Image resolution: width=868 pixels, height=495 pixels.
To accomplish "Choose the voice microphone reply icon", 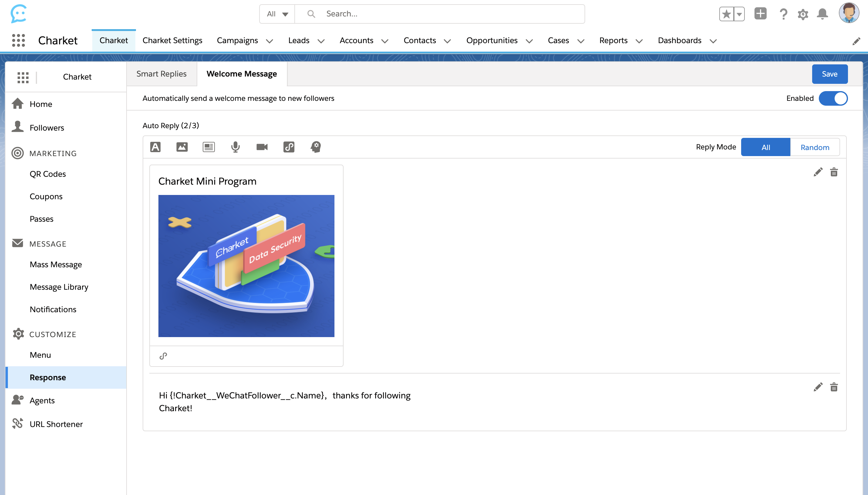I will click(x=235, y=147).
